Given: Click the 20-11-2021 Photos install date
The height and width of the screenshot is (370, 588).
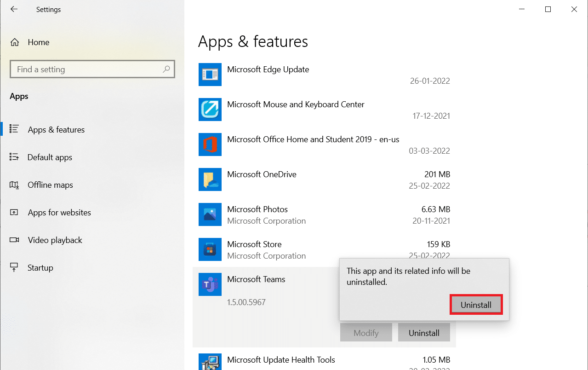Looking at the screenshot, I should pos(431,221).
